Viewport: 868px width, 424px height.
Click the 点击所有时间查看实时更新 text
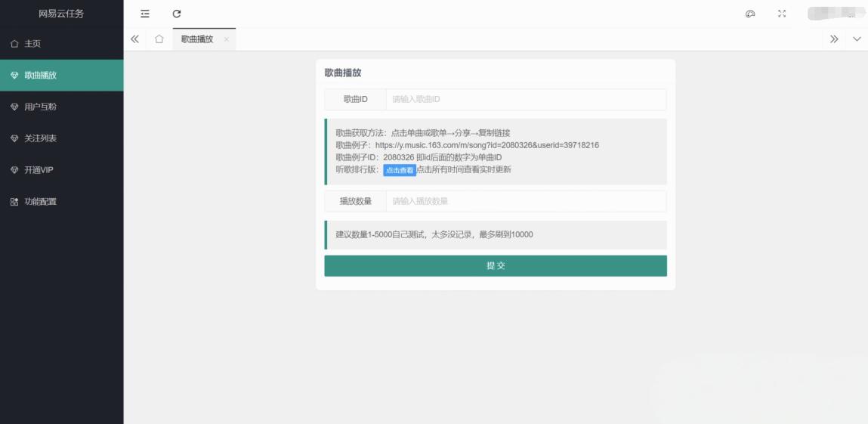tap(464, 169)
